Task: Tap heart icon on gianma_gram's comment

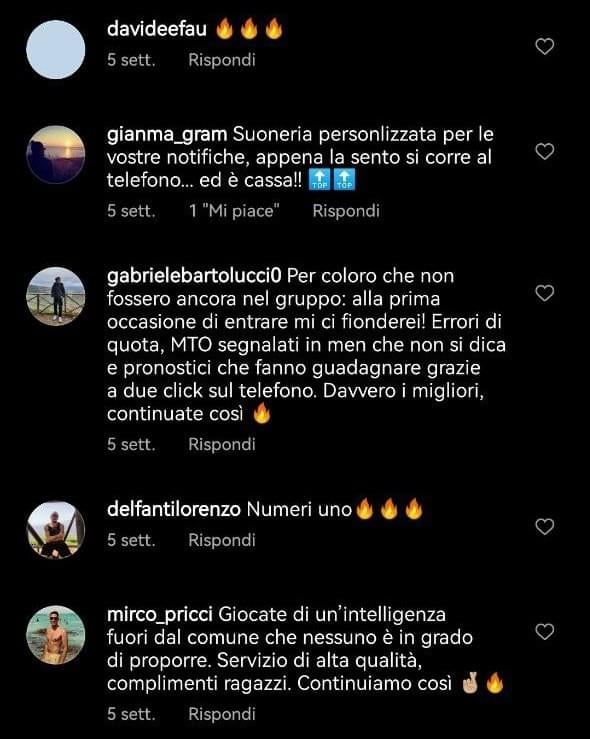Action: (545, 151)
